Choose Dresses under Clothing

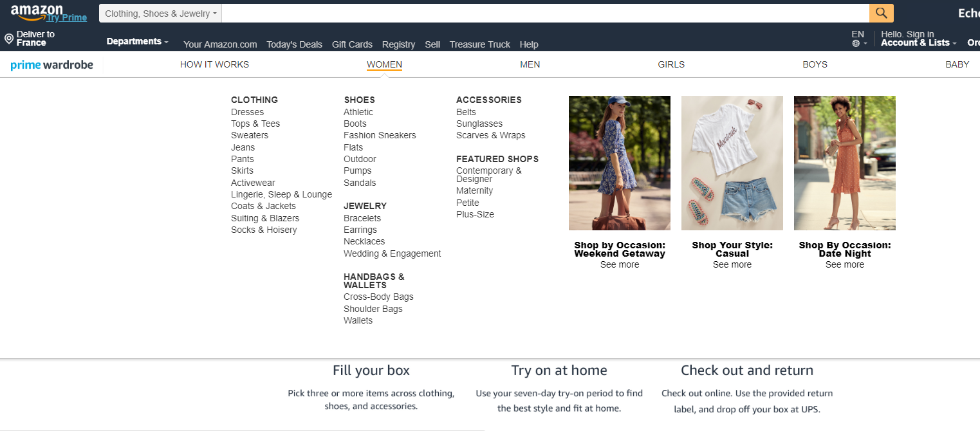tap(247, 112)
